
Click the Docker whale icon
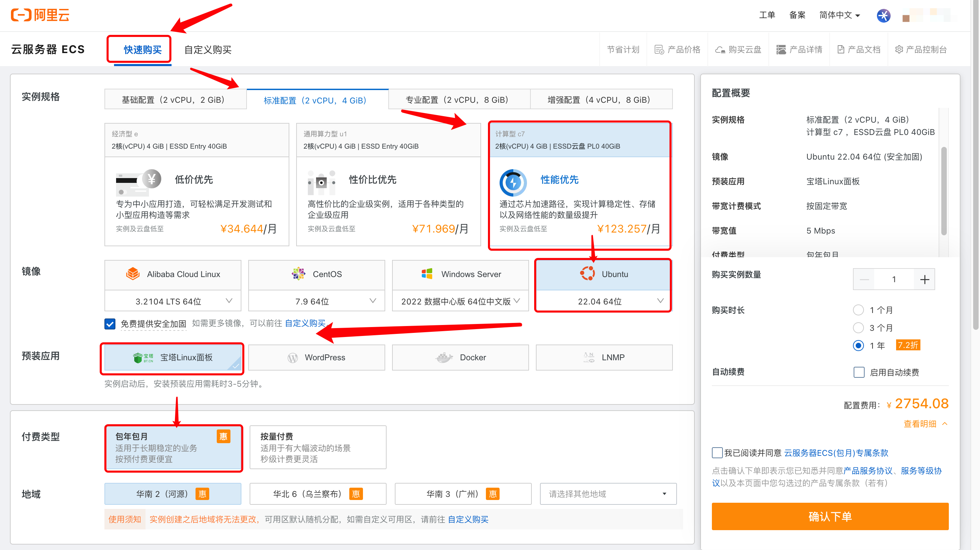[444, 358]
